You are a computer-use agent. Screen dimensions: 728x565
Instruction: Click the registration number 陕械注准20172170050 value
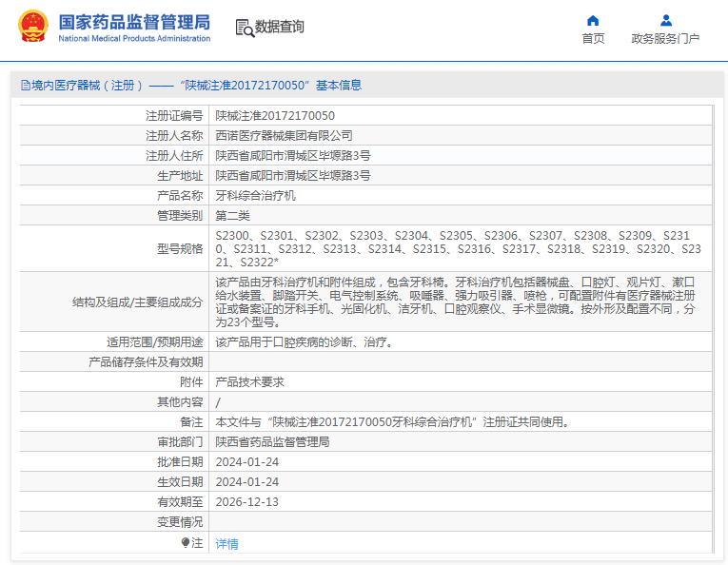pos(275,115)
